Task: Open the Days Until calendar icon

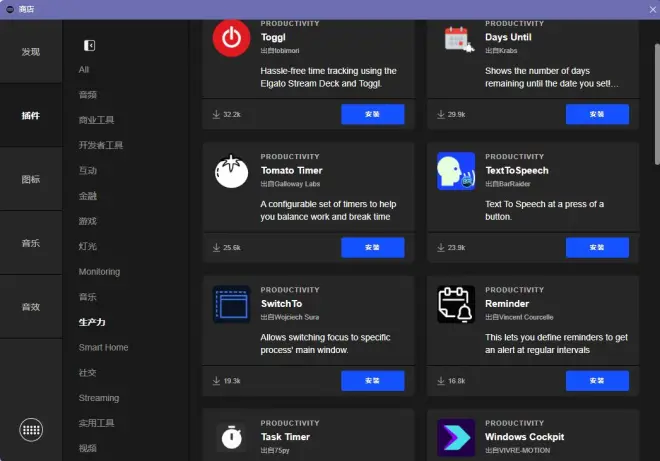Action: pyautogui.click(x=458, y=39)
